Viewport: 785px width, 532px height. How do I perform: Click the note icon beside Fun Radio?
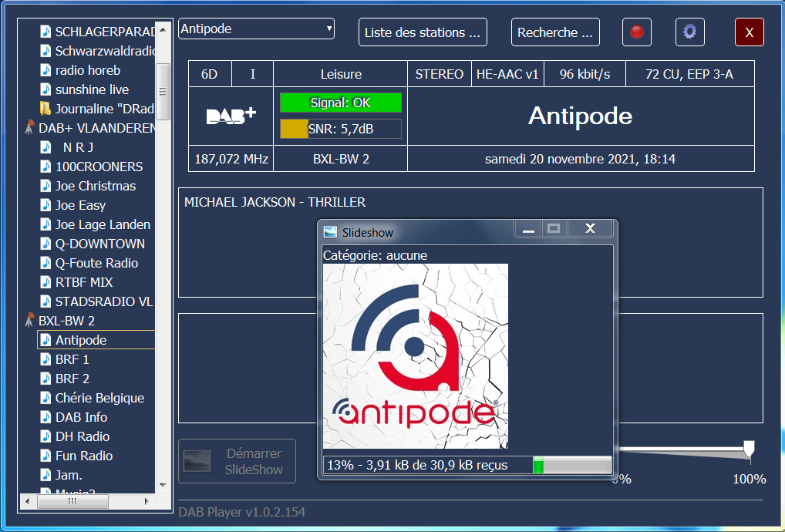pos(45,456)
